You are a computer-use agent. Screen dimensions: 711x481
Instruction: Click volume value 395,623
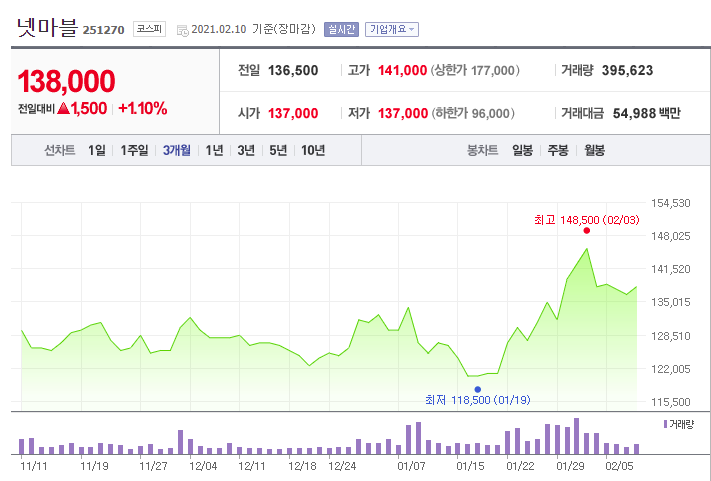628,70
